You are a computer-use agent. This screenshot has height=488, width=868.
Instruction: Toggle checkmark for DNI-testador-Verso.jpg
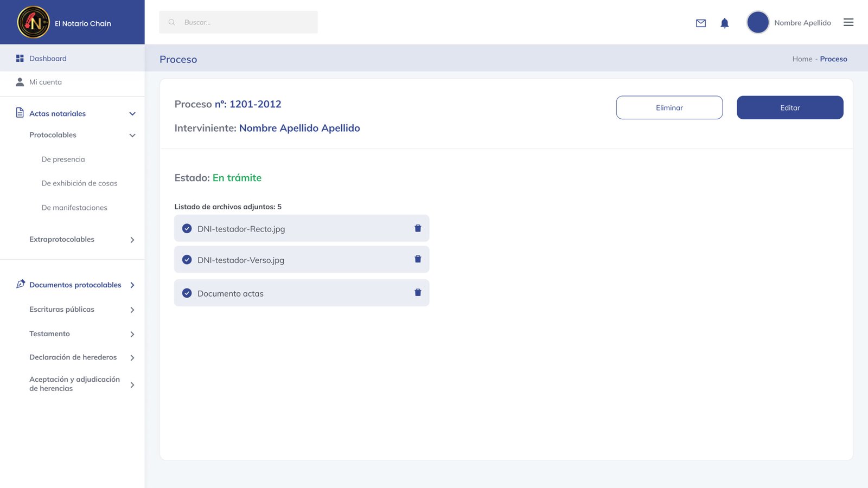click(x=187, y=260)
